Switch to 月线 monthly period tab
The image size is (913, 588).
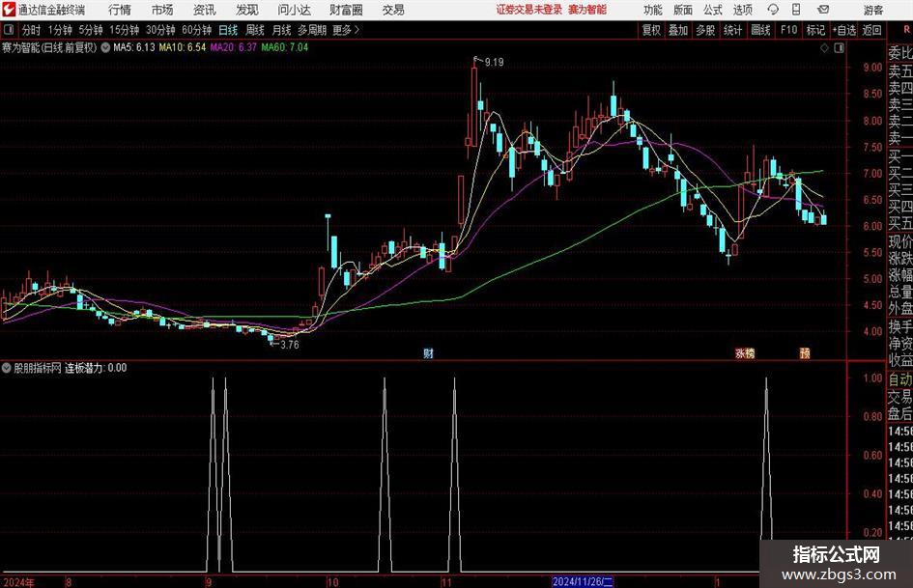(x=281, y=30)
